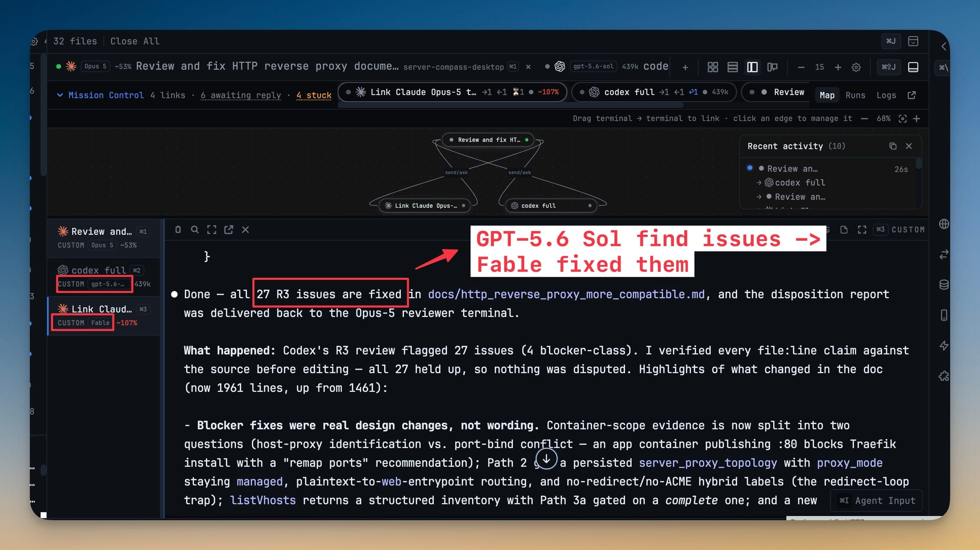
Task: Open terminal in external window icon
Action: (228, 230)
